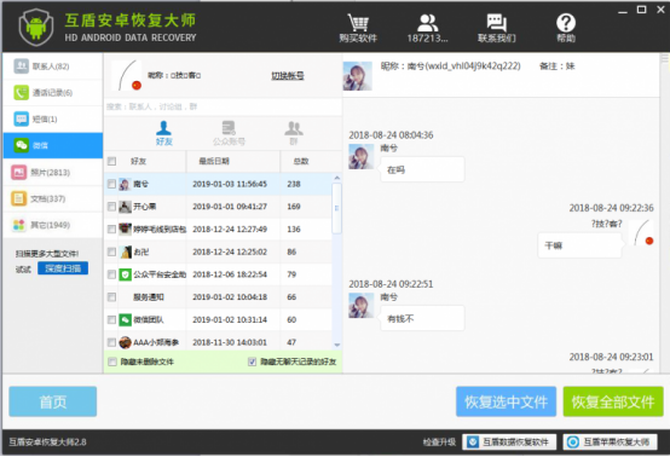The image size is (670, 457).
Task: Click avatar in the 136-message row
Action: pyautogui.click(x=125, y=229)
